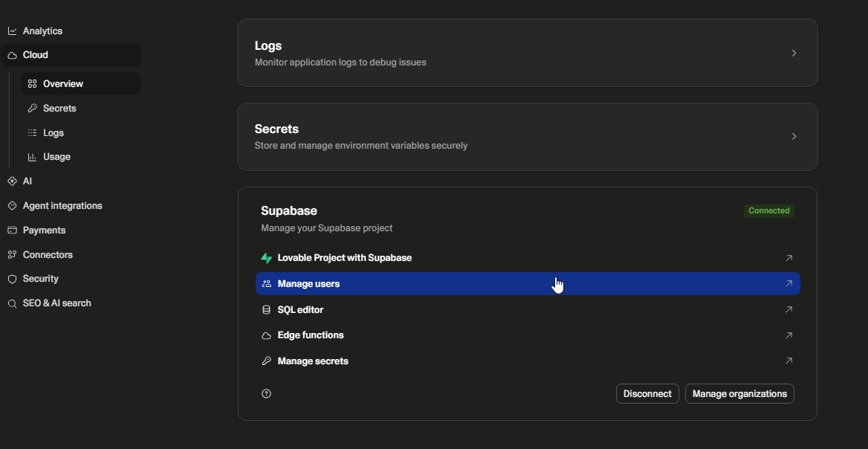Open Agent integrations in sidebar
Image resolution: width=868 pixels, height=449 pixels.
point(71,205)
